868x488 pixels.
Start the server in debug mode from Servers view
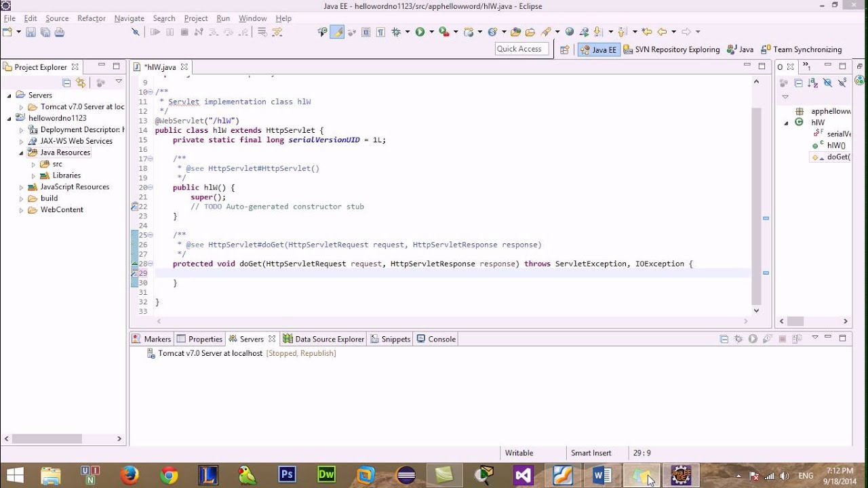(x=738, y=339)
